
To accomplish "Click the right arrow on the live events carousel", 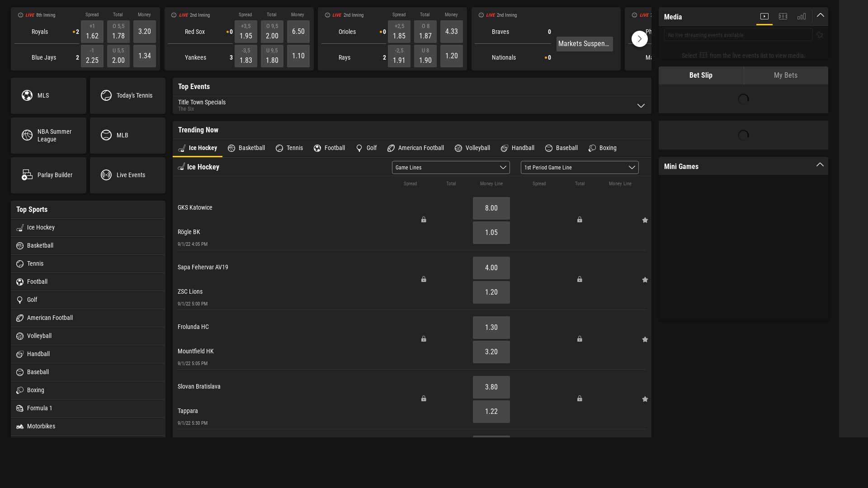I will point(639,38).
